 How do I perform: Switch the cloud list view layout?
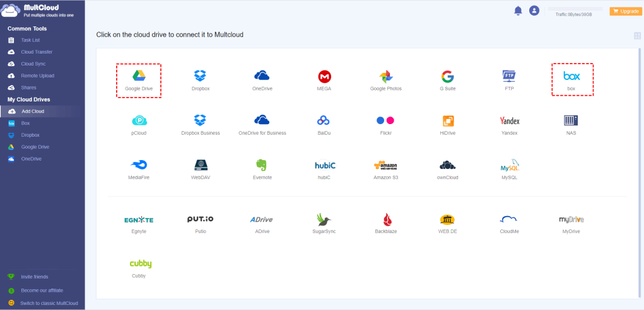click(638, 36)
